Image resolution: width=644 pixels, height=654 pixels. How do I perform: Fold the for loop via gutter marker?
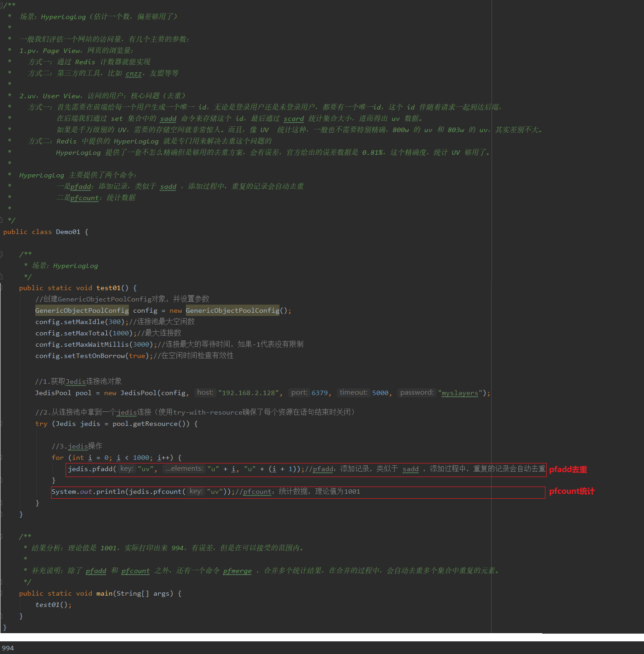[x=1, y=458]
